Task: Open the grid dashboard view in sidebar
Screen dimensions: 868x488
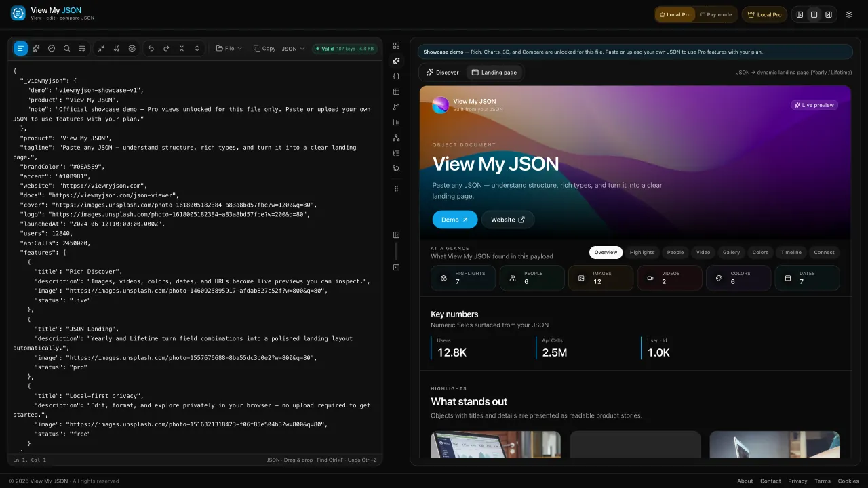Action: pyautogui.click(x=396, y=45)
